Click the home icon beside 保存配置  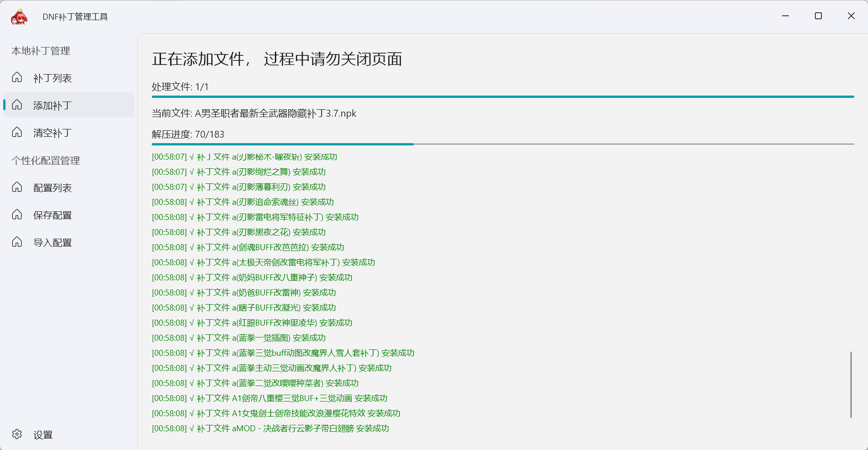pos(17,214)
